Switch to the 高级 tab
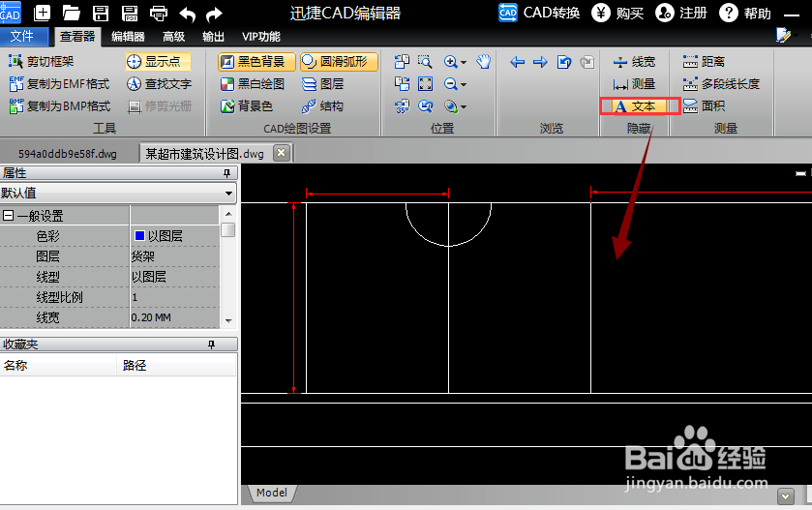812x510 pixels. pos(173,36)
